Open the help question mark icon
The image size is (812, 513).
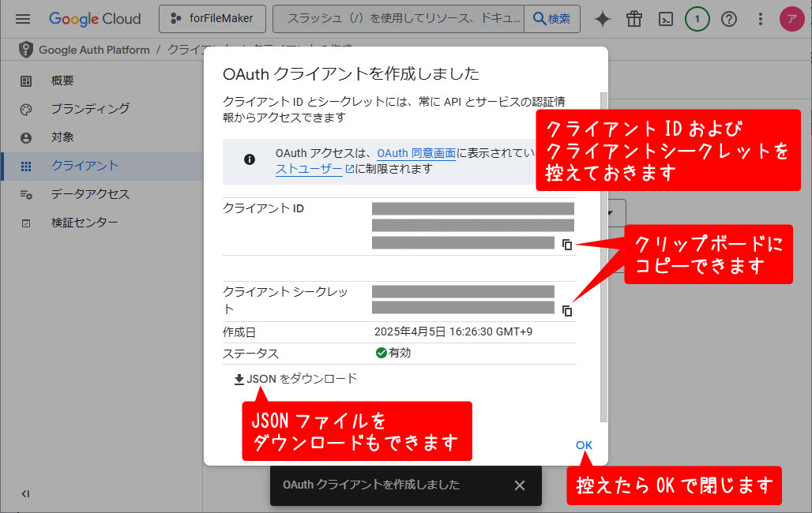point(728,19)
